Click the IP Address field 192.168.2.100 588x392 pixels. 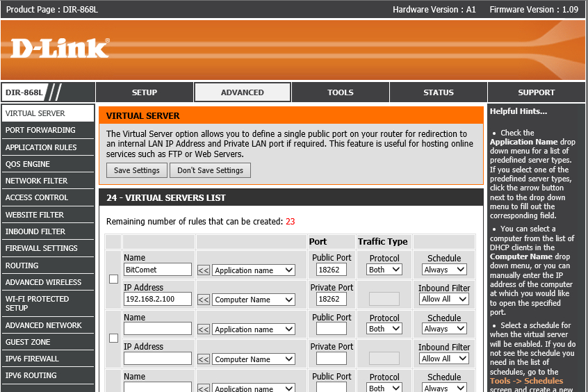(158, 299)
